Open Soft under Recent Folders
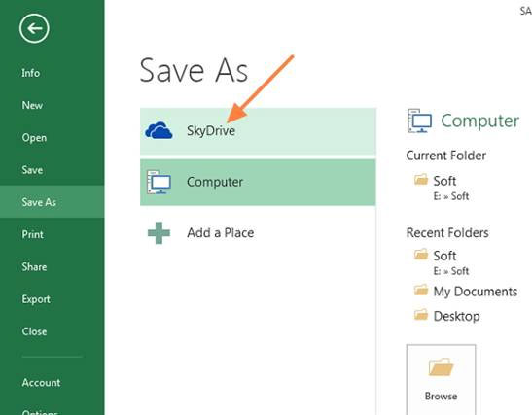532x415 pixels. (444, 256)
